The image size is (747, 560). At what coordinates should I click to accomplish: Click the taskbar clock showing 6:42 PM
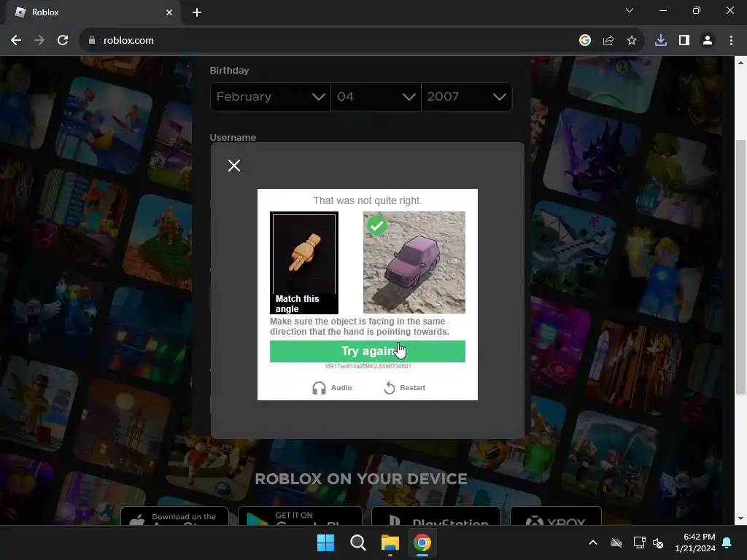click(x=695, y=542)
